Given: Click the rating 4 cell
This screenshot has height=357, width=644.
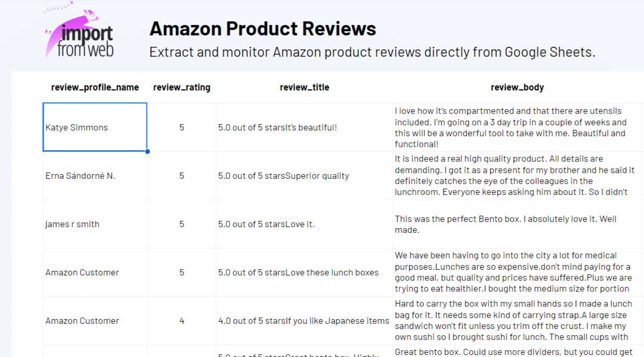Looking at the screenshot, I should pyautogui.click(x=182, y=321).
